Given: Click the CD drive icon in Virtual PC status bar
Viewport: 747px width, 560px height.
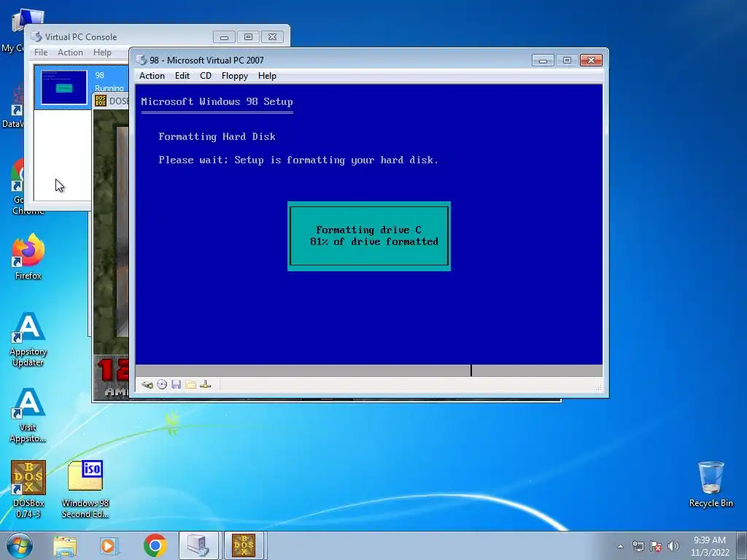Looking at the screenshot, I should (162, 385).
